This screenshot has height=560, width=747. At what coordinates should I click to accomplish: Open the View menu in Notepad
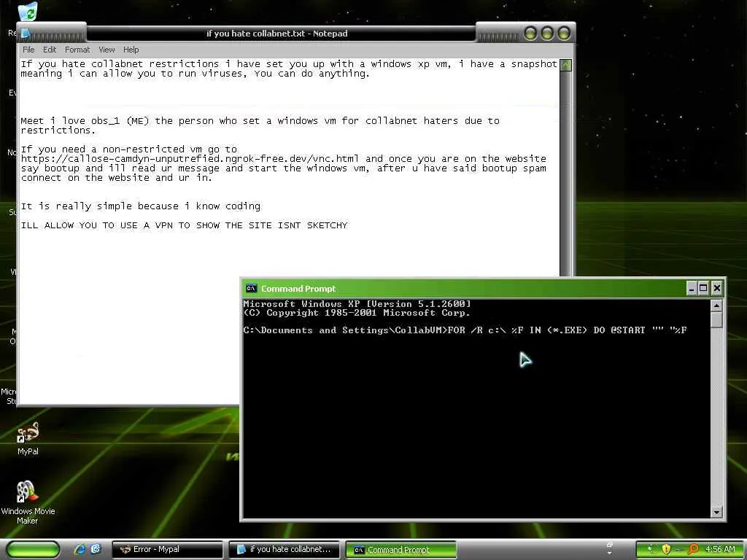coord(107,50)
